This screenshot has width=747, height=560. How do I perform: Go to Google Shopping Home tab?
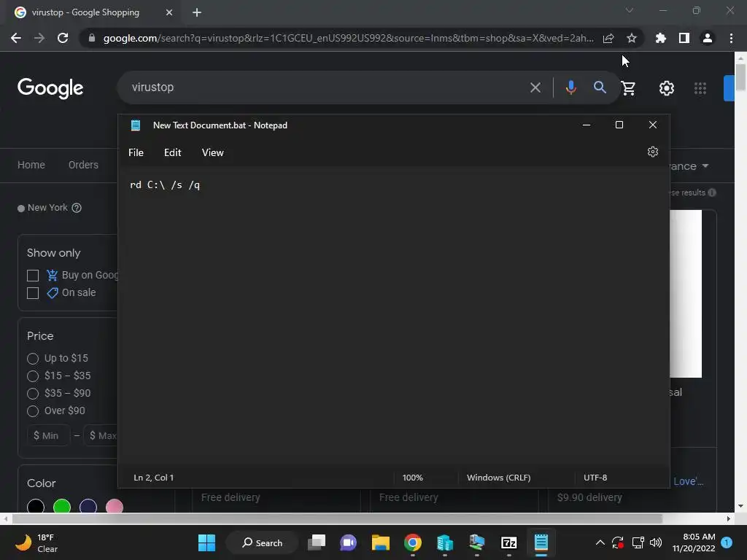point(31,165)
